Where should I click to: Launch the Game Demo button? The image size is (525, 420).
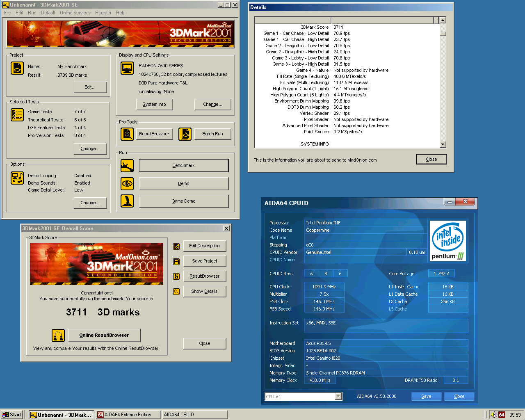click(184, 201)
